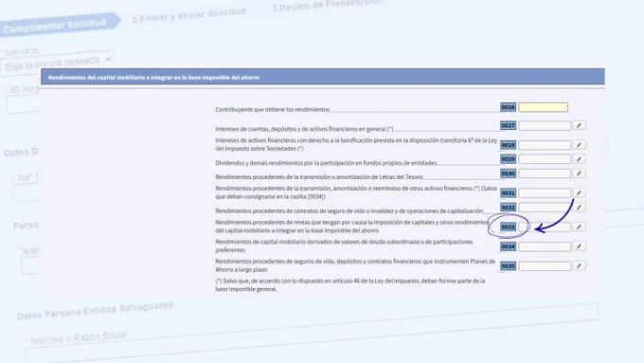The height and width of the screenshot is (363, 644).
Task: Click 'Intereses de cuentas, depósitos' label
Action: (x=304, y=129)
